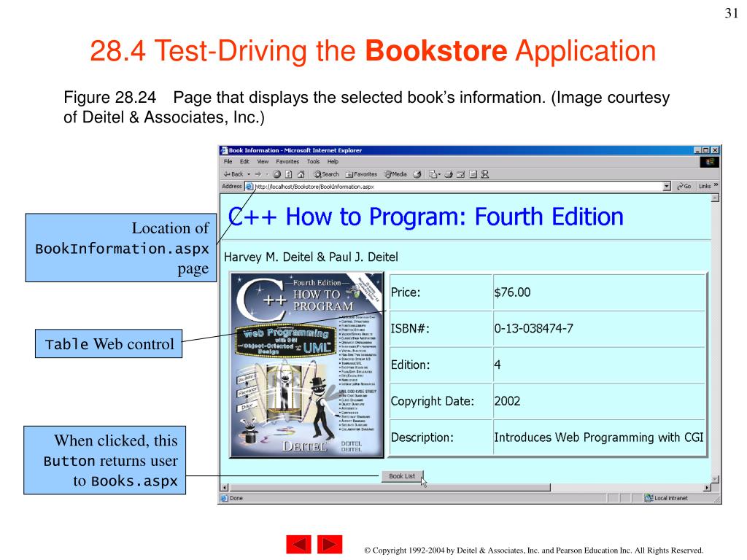Click the Book List button
747x560 pixels.
(x=402, y=475)
